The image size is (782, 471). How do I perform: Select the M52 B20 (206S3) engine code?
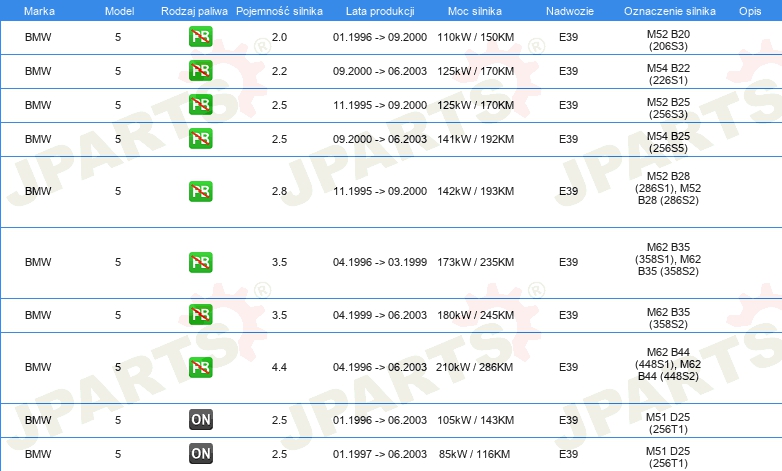[668, 40]
